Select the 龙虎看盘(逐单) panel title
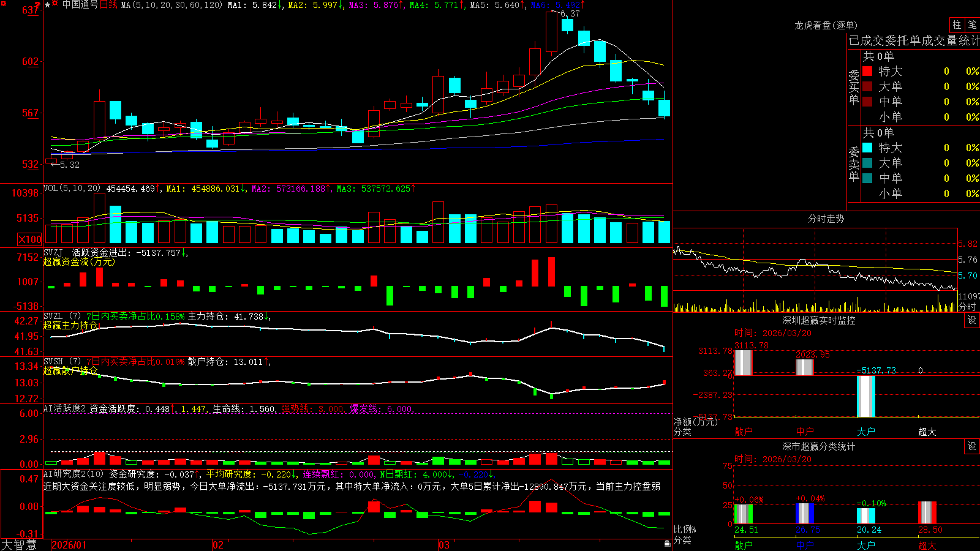The width and height of the screenshot is (980, 551). click(826, 25)
